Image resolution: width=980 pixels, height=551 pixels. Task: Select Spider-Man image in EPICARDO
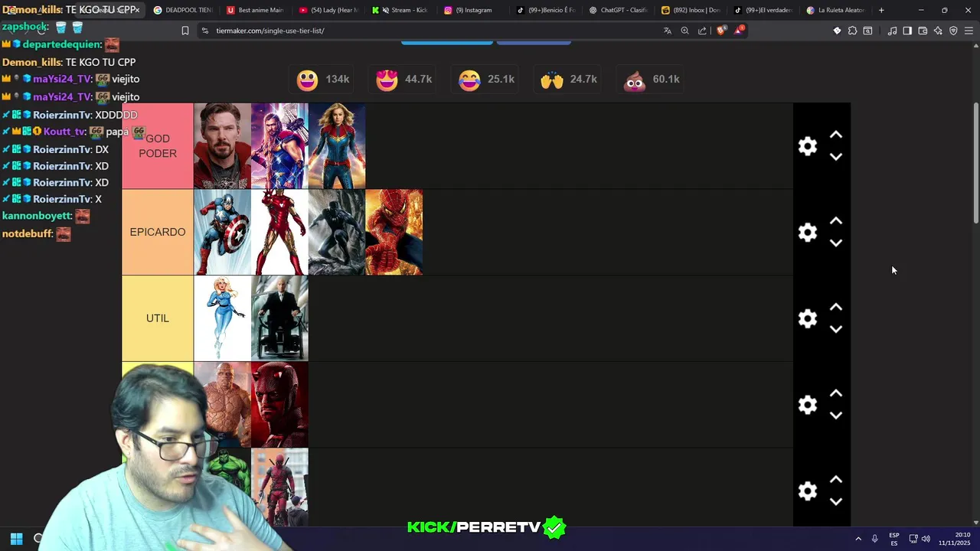[394, 232]
